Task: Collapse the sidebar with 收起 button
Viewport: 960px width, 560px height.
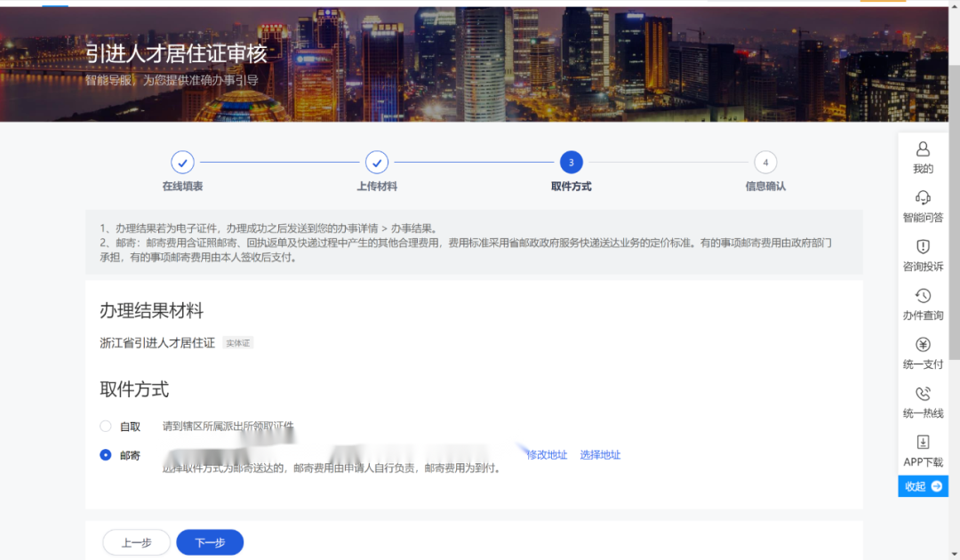Action: pyautogui.click(x=923, y=486)
